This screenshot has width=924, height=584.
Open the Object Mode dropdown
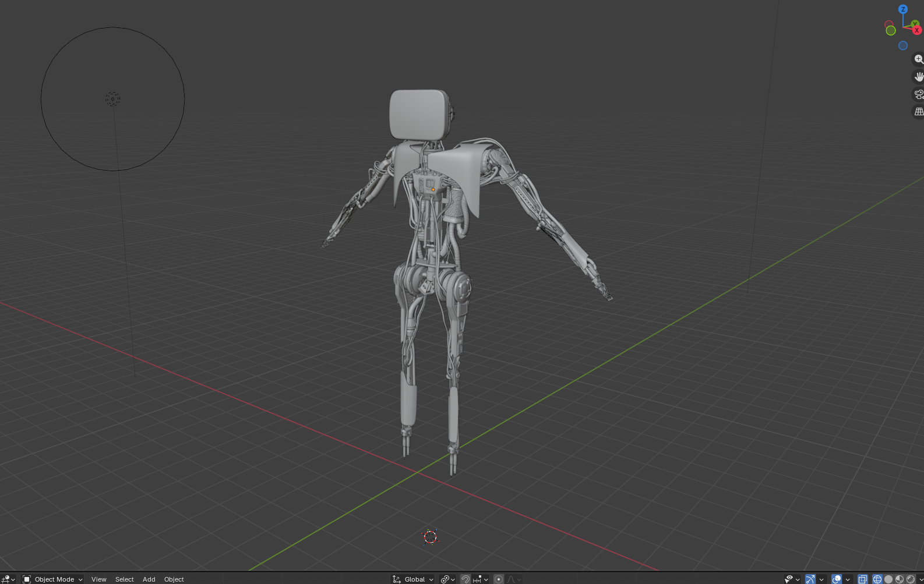click(x=52, y=579)
